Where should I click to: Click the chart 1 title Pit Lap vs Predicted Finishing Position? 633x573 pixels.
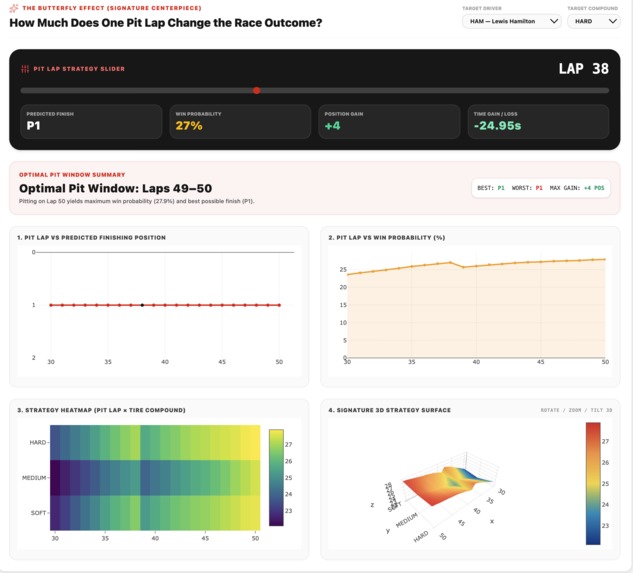(91, 237)
